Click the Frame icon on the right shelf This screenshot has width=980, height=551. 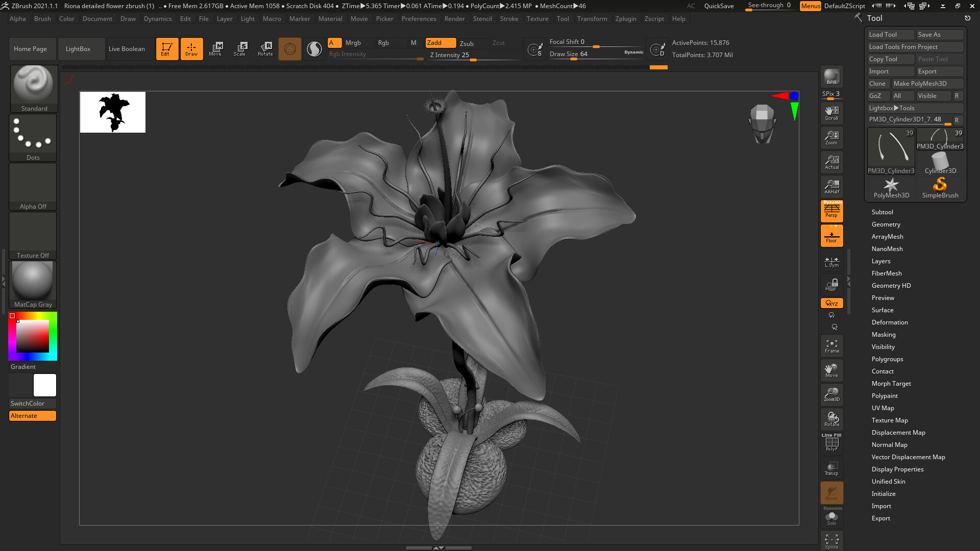click(831, 346)
